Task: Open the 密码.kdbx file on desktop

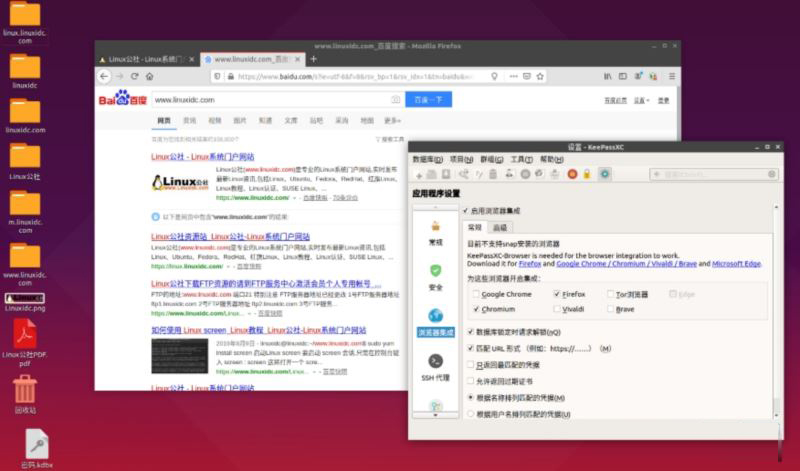Action: click(37, 449)
